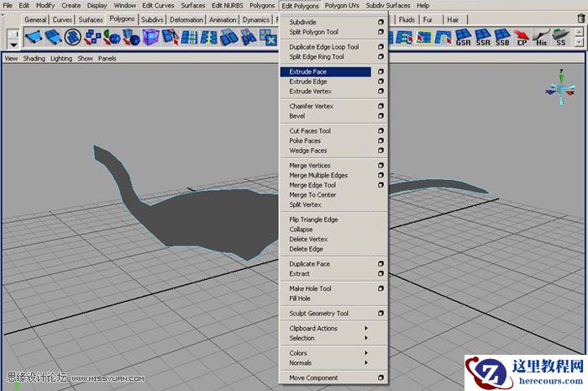Click the SSR shelf icon
Screen dimensions: 588x391
[483, 38]
